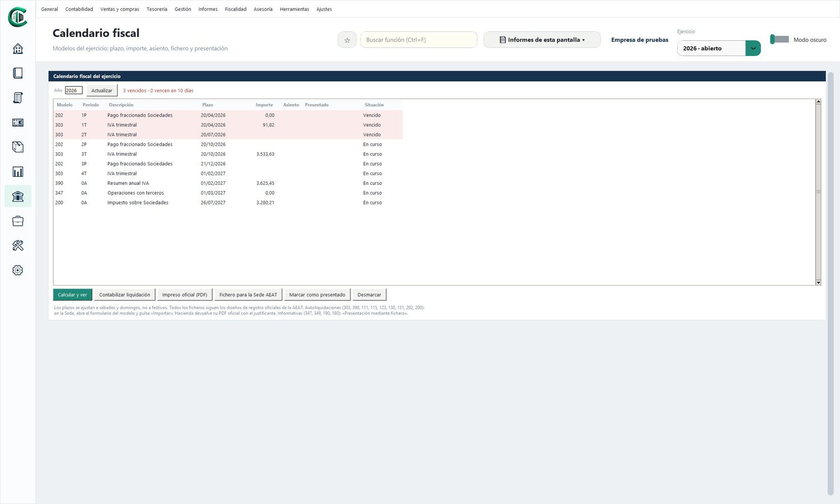Click the table's scroll down arrow
The image size is (840, 504).
pos(818,282)
